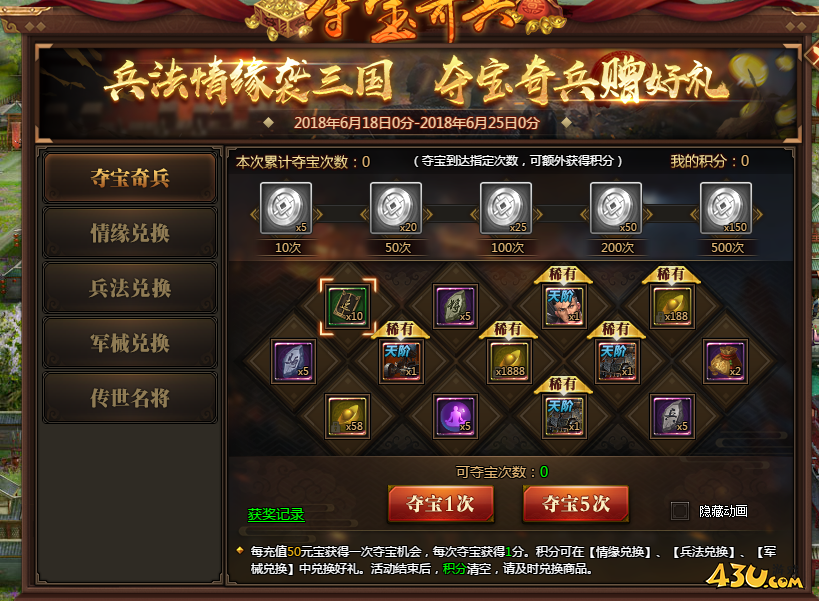Enable the 隐藏动画 checkbox
Screen dimensions: 819x601
pos(680,511)
